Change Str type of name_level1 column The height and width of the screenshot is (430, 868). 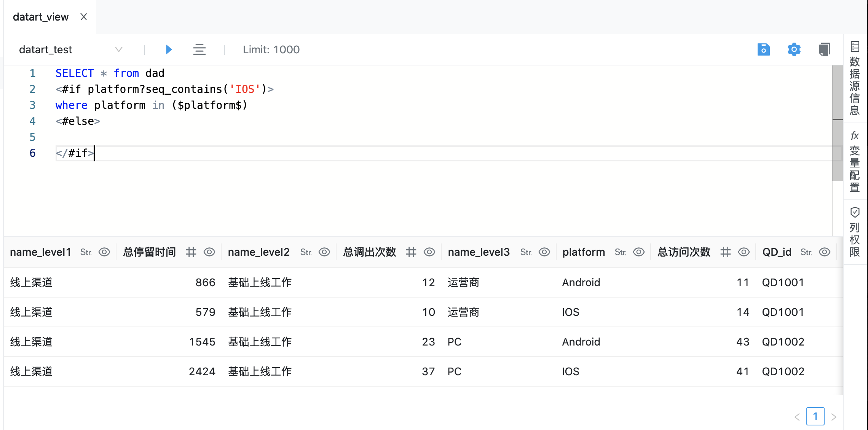click(86, 252)
